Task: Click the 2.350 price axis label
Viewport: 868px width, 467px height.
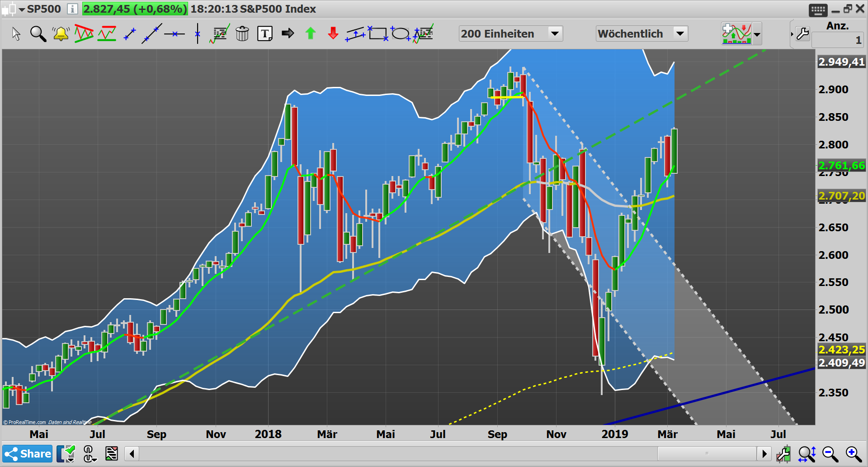Action: (x=834, y=393)
